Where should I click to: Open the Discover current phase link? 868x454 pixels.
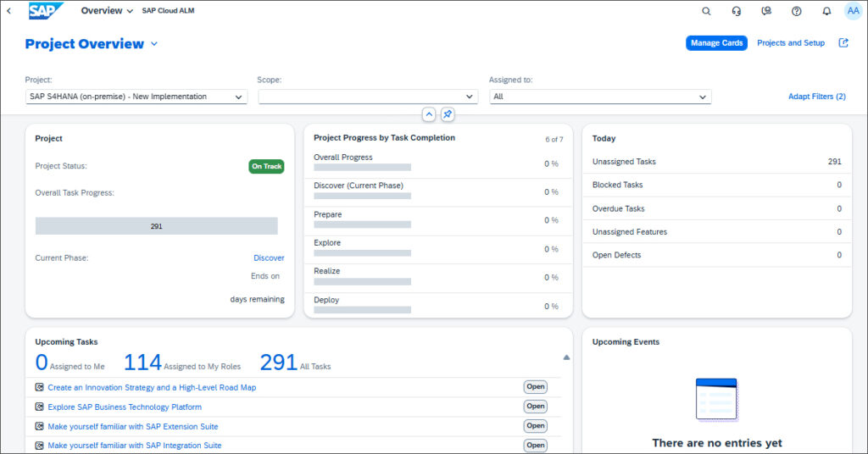(x=269, y=258)
